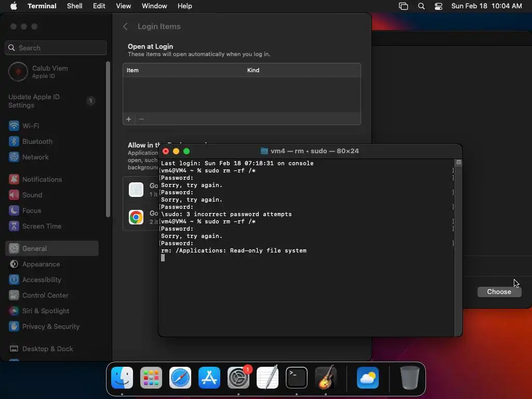This screenshot has height=399, width=532.
Task: Open Desktop & Dock settings
Action: click(52, 349)
